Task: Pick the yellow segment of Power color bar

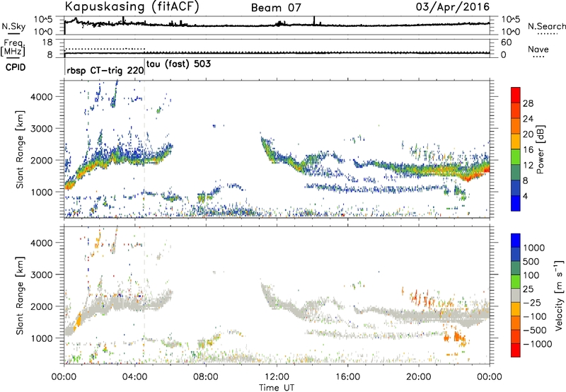Action: pyautogui.click(x=516, y=142)
